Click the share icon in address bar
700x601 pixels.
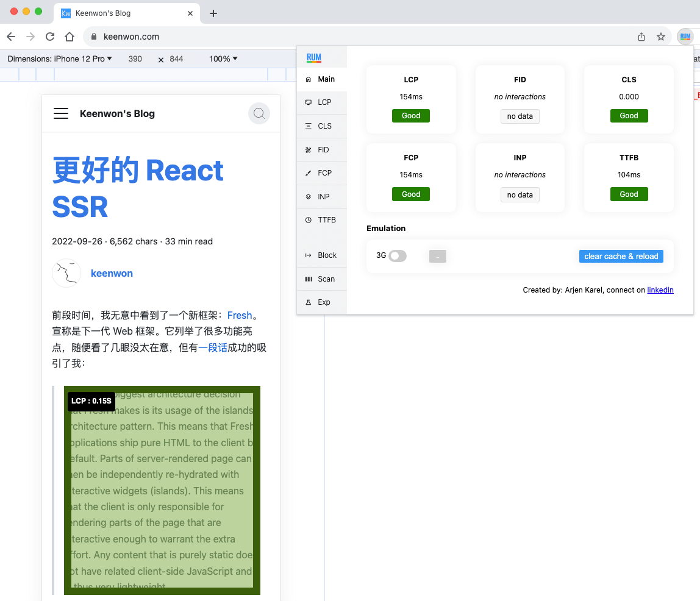[x=641, y=37]
